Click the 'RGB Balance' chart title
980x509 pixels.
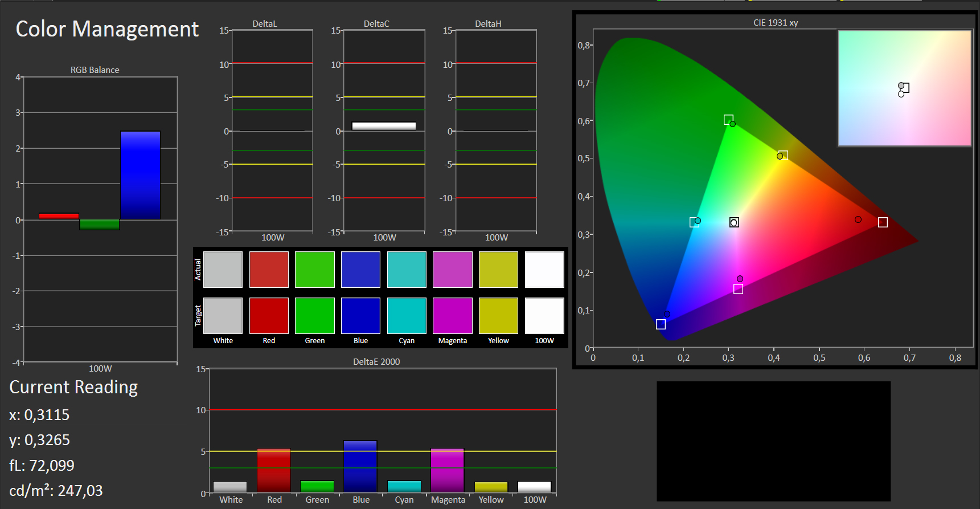pyautogui.click(x=95, y=70)
